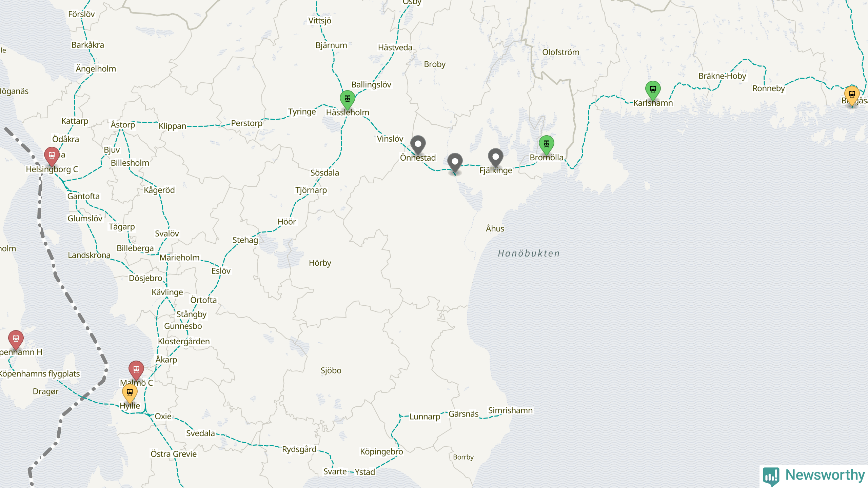
Task: Click the Landskrona station label
Action: [89, 255]
